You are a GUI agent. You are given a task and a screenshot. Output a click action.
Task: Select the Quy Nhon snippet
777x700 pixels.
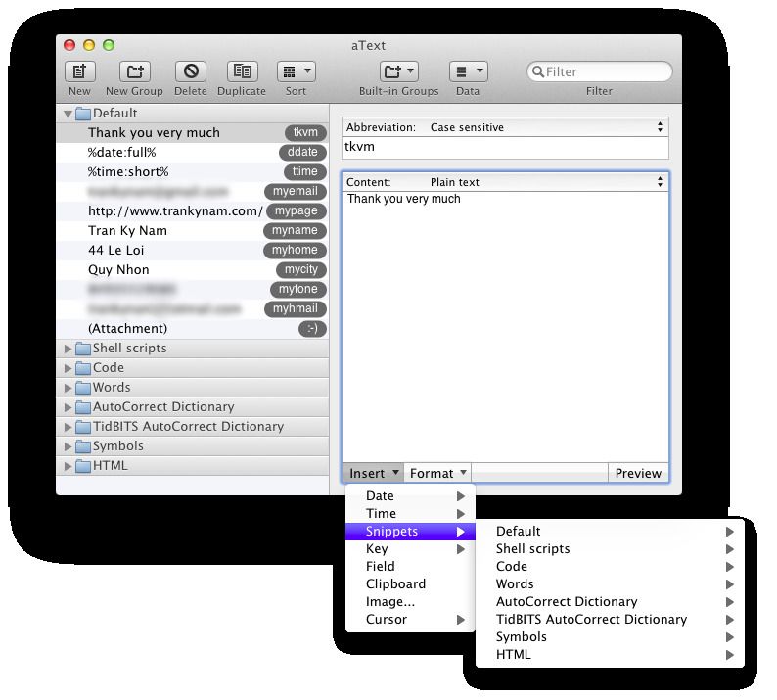point(192,269)
